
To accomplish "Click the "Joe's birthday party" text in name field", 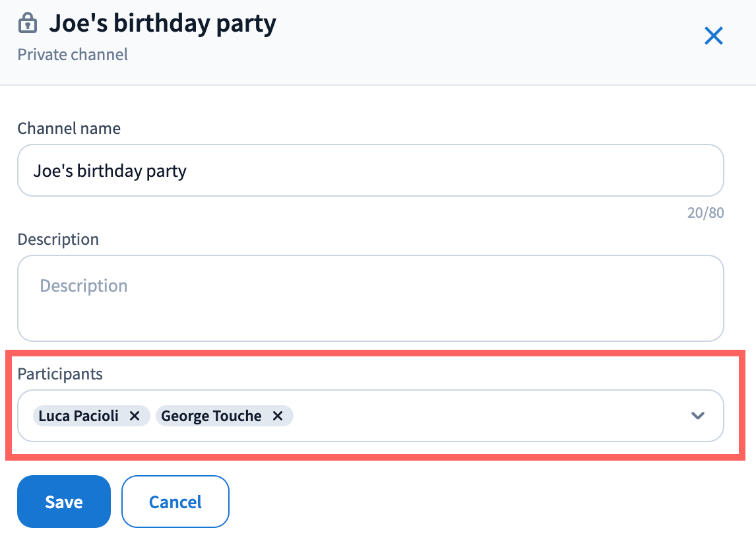I will tap(110, 171).
